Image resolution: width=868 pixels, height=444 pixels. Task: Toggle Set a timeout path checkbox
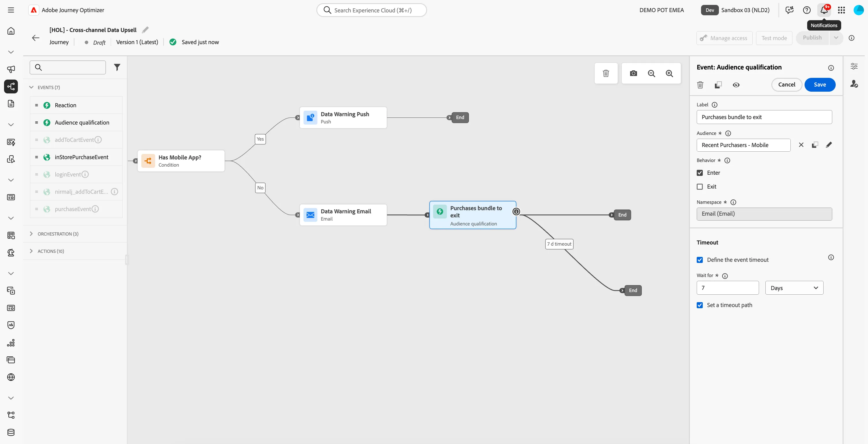[700, 305]
